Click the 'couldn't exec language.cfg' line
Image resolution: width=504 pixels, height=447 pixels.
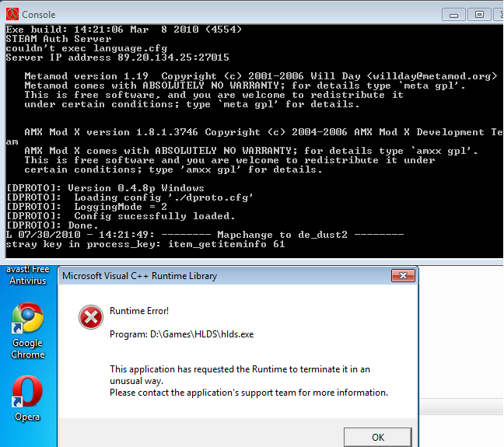[x=87, y=48]
